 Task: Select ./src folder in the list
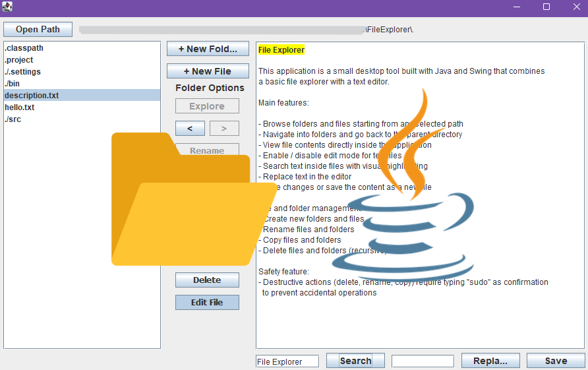pos(82,119)
